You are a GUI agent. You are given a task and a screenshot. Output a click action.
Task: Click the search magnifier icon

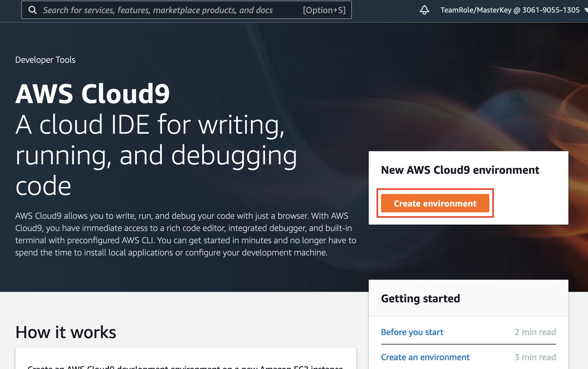tap(32, 10)
